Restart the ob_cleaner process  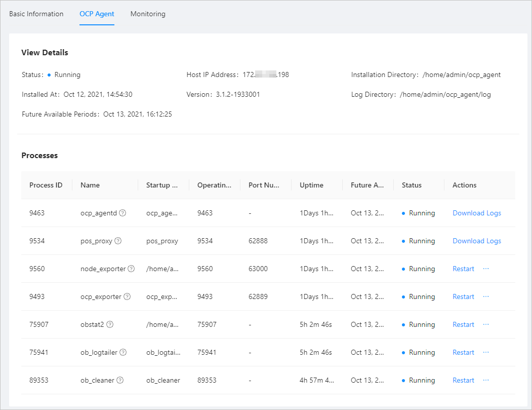(x=463, y=381)
